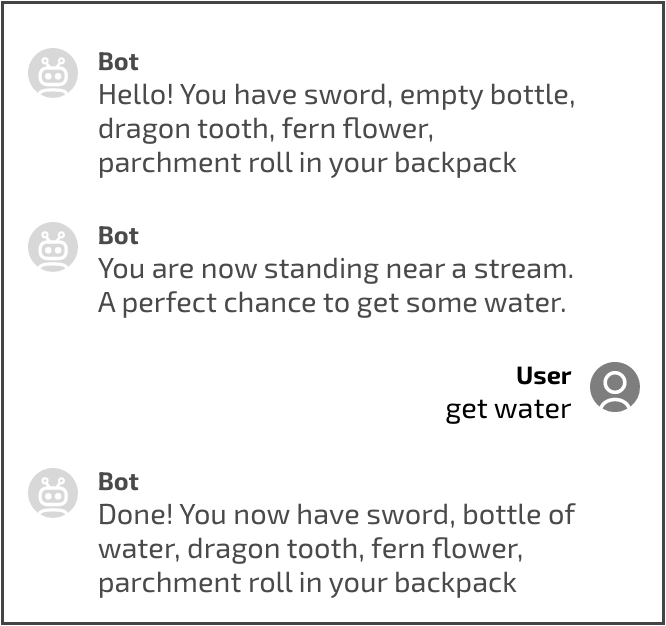The image size is (666, 626).
Task: Click "parchment roll in your backpack" in last message
Action: pos(307,581)
